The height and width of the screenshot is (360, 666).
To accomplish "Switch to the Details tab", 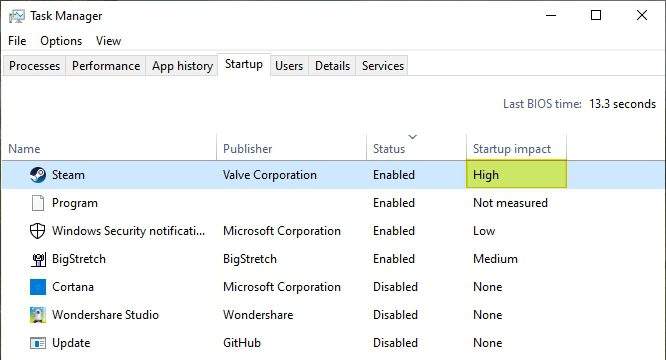I will coord(332,66).
